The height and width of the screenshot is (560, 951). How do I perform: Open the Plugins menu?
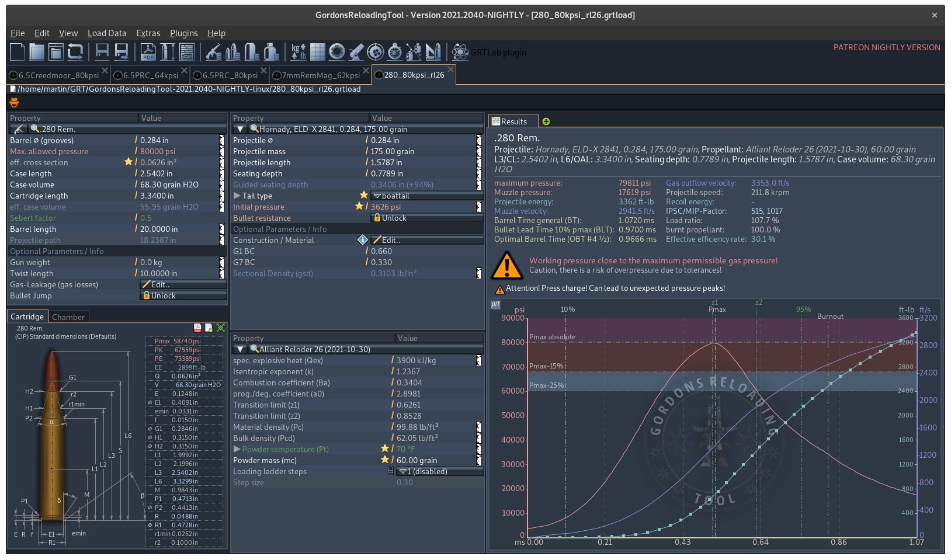183,33
